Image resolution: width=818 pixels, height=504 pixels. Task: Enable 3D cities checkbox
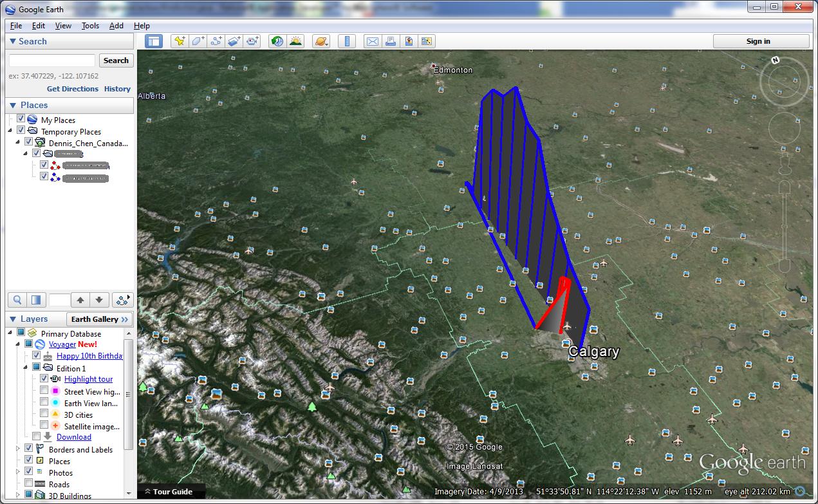[44, 414]
